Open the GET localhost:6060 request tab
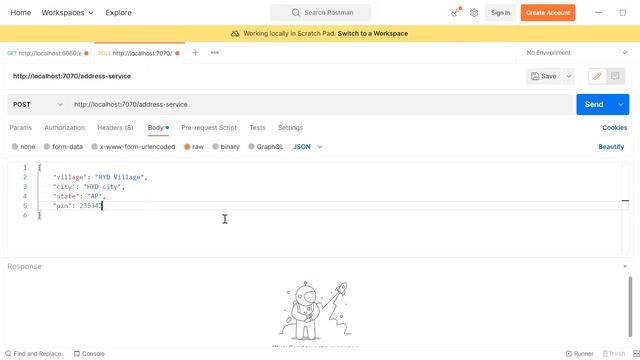The height and width of the screenshot is (360, 640). [x=48, y=53]
